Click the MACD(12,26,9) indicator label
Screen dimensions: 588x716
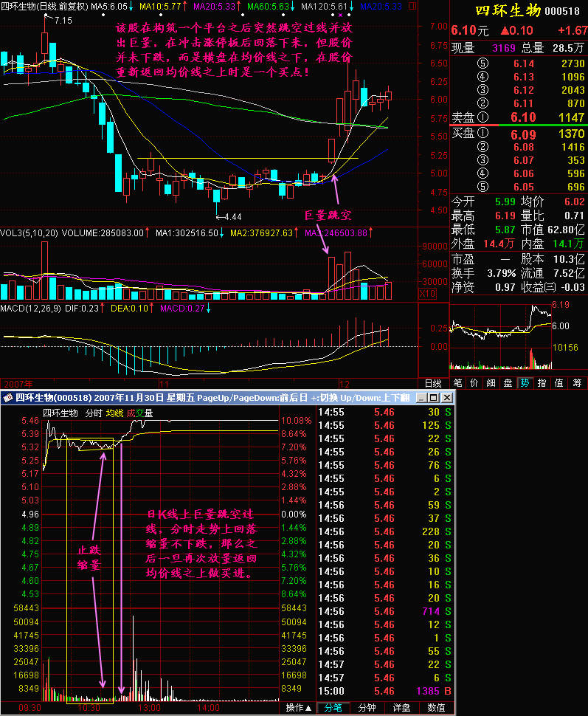pyautogui.click(x=30, y=308)
